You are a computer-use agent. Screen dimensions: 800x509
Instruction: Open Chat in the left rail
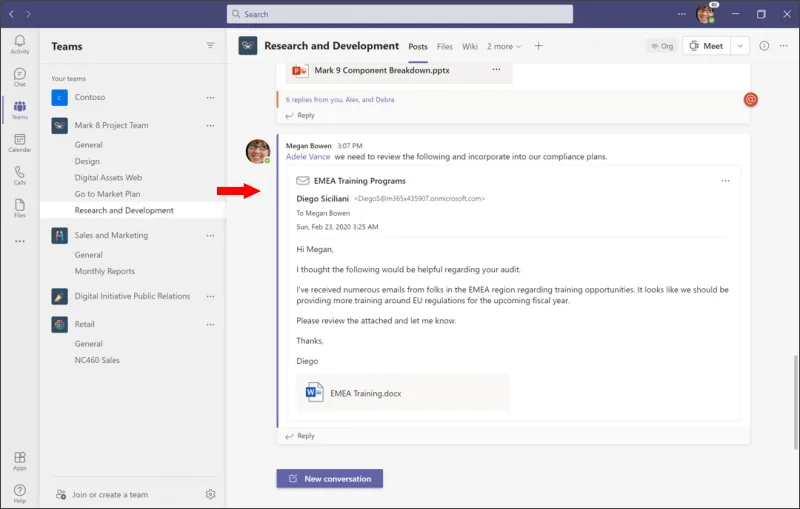(x=19, y=77)
